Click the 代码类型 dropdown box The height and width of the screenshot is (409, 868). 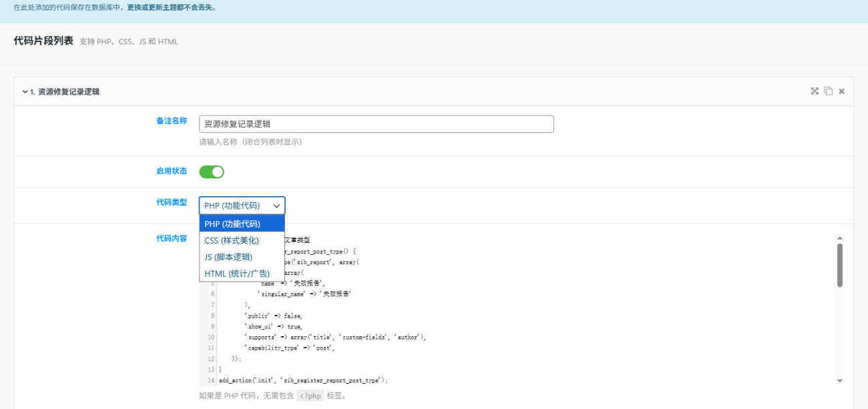tap(242, 206)
